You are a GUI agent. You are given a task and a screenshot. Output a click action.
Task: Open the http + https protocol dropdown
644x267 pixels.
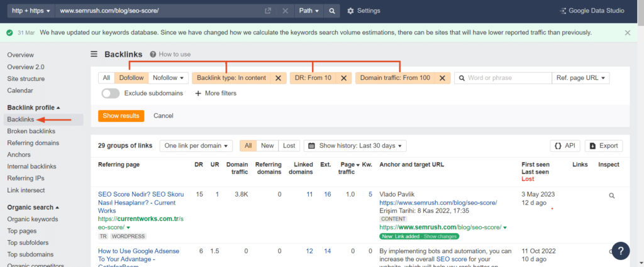click(31, 11)
